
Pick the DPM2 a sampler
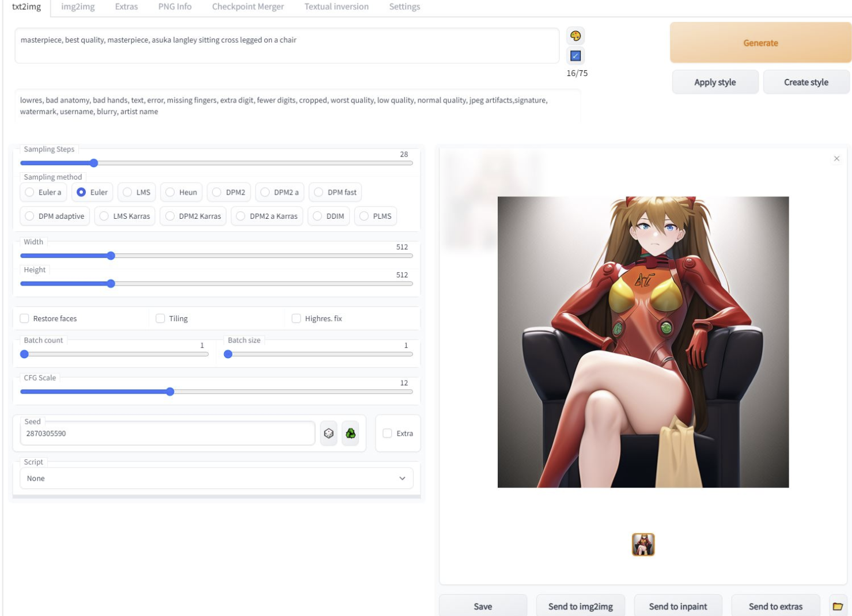point(279,192)
